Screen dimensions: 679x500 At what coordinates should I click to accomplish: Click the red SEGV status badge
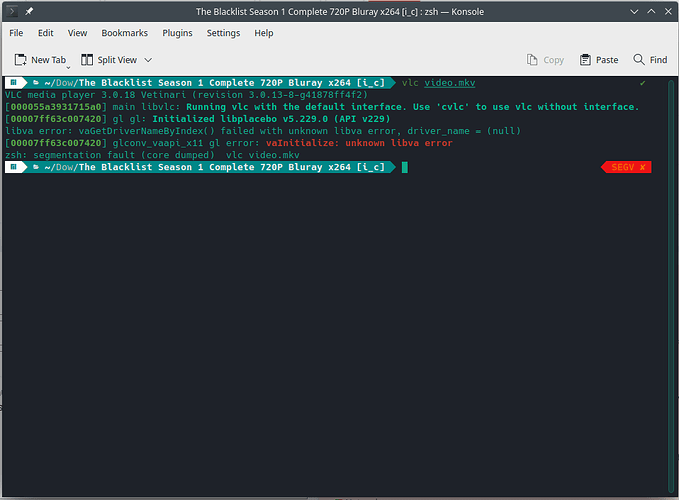(x=626, y=167)
